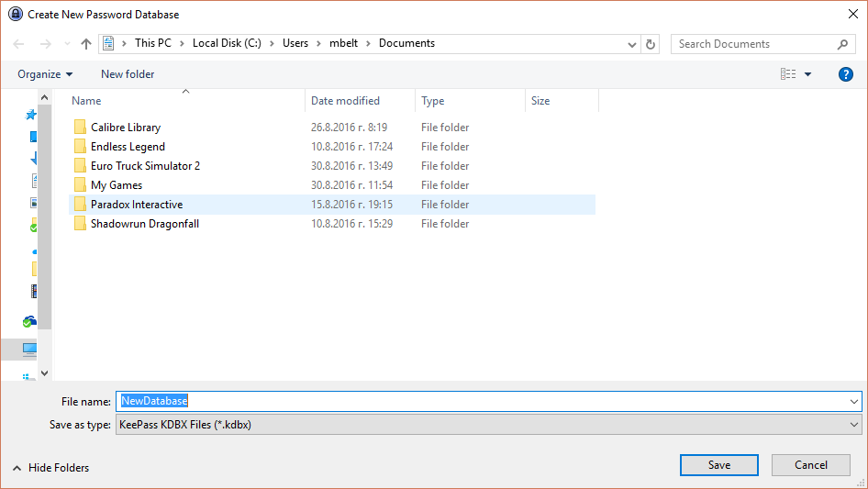This screenshot has height=489, width=868.
Task: Click the Save button
Action: [x=718, y=465]
